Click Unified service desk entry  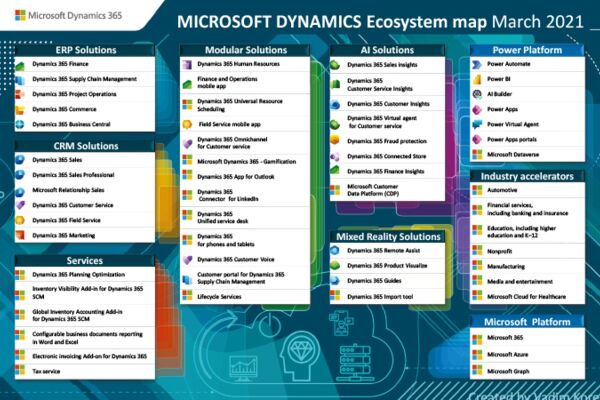click(x=245, y=217)
